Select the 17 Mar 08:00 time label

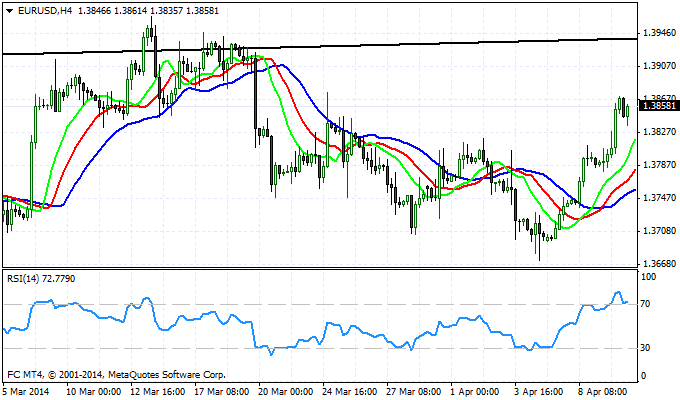[222, 392]
